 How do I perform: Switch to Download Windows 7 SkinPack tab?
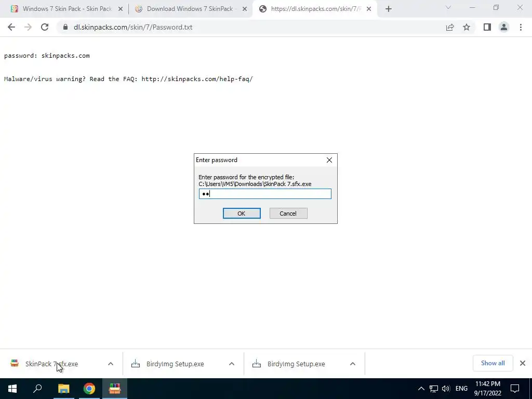[190, 9]
